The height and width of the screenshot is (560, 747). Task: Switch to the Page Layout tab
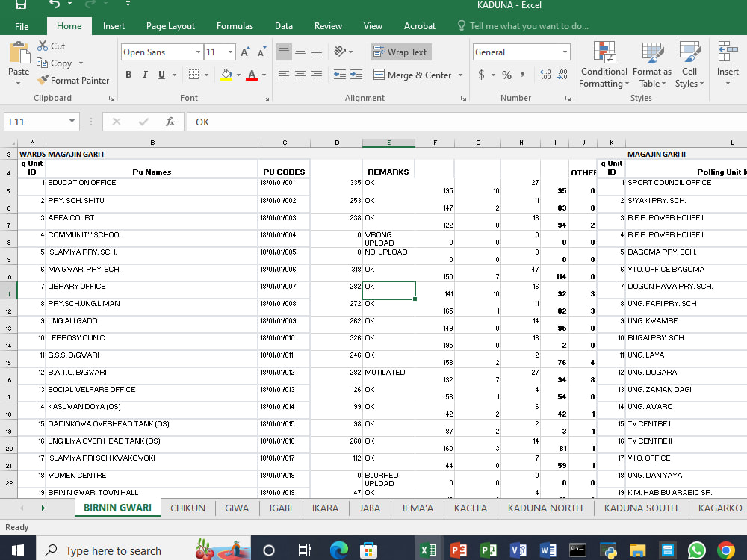point(170,26)
